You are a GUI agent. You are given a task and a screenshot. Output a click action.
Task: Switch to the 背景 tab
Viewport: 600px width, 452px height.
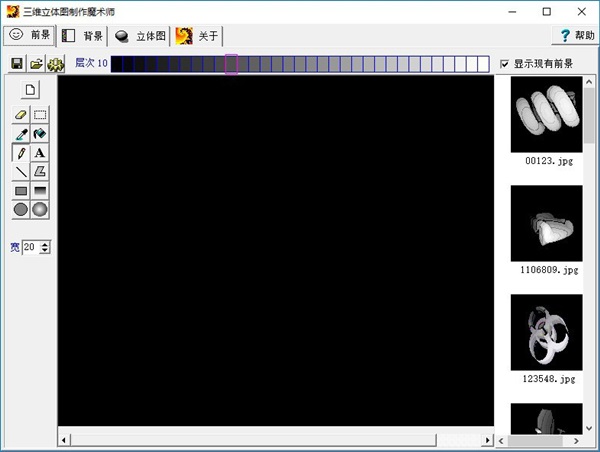coord(83,35)
